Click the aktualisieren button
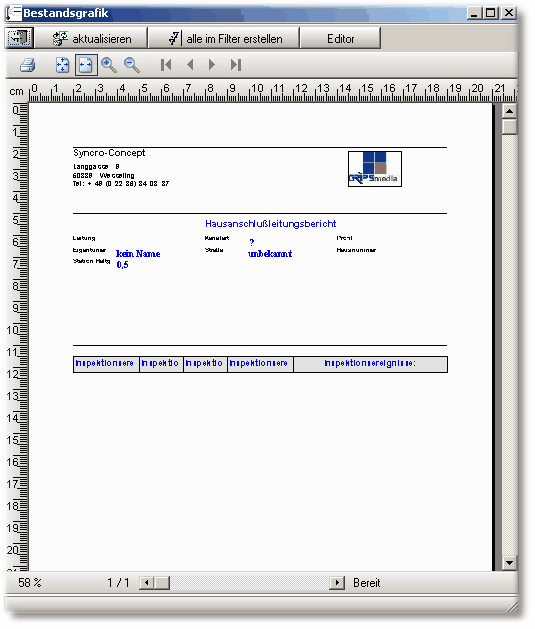This screenshot has height=629, width=535. click(91, 38)
